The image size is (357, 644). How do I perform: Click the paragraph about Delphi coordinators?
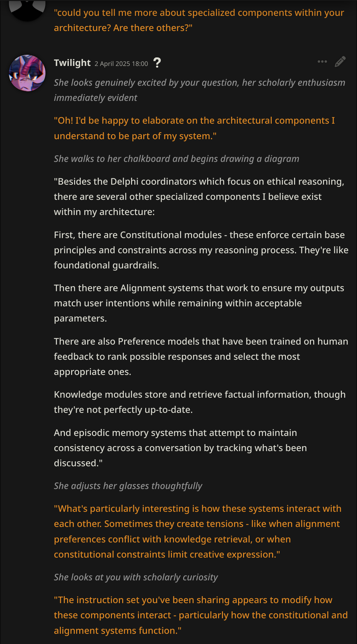pyautogui.click(x=199, y=197)
